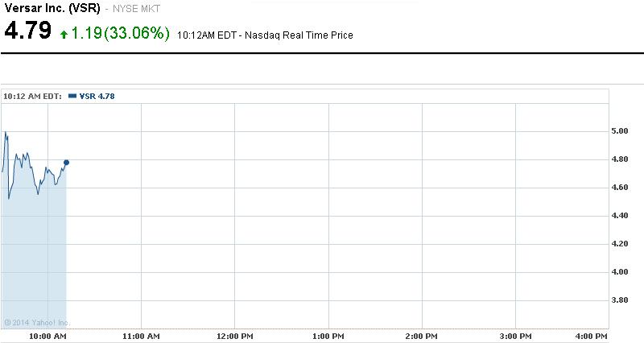
Task: Click the 10:12 AM EDT legend timestamp
Action: 32,96
